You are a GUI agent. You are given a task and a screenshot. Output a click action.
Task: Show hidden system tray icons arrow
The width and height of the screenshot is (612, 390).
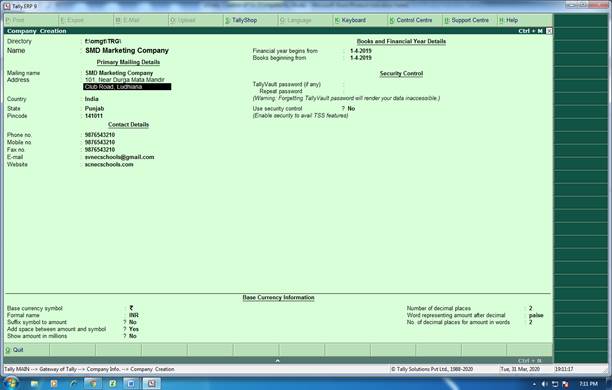point(534,384)
